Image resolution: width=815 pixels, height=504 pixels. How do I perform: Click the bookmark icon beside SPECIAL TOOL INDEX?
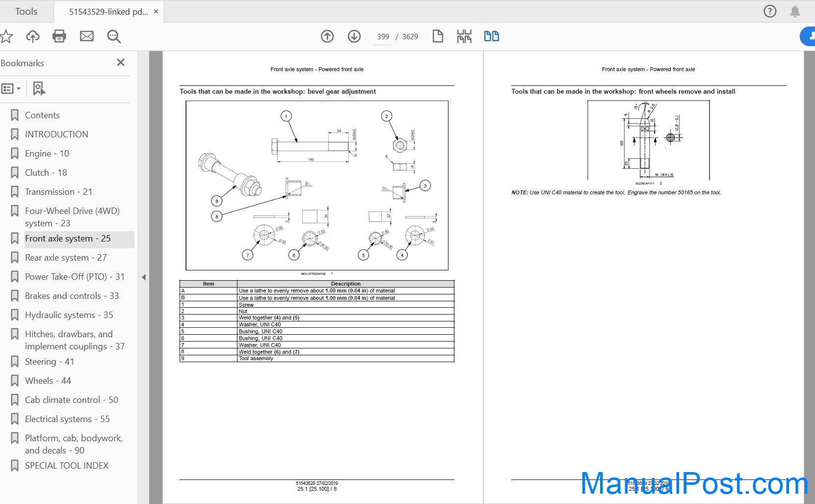coord(15,466)
